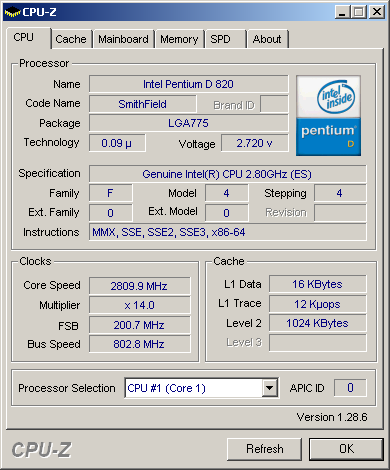Click the Ext. Model value 0
This screenshot has width=390, height=470.
(x=227, y=213)
